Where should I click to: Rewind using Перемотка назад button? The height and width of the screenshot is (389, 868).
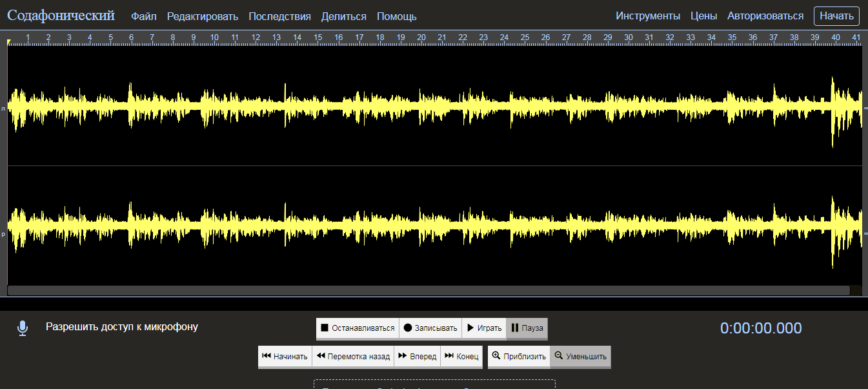(352, 356)
